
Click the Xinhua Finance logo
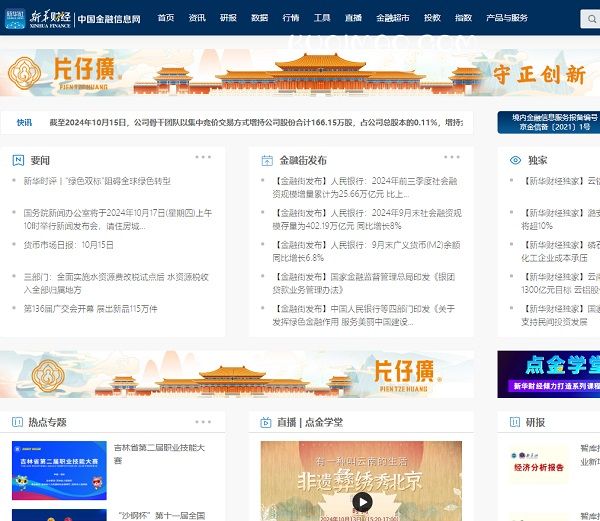(x=38, y=19)
